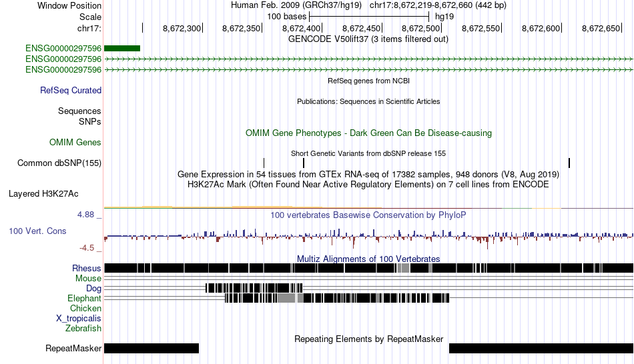Click the RefSeq genes from NCBI title

point(368,81)
